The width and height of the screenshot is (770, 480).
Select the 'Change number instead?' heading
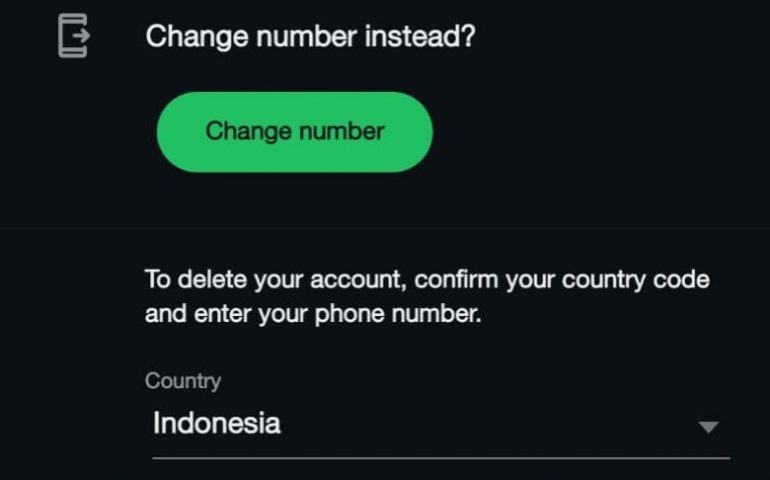tap(310, 37)
